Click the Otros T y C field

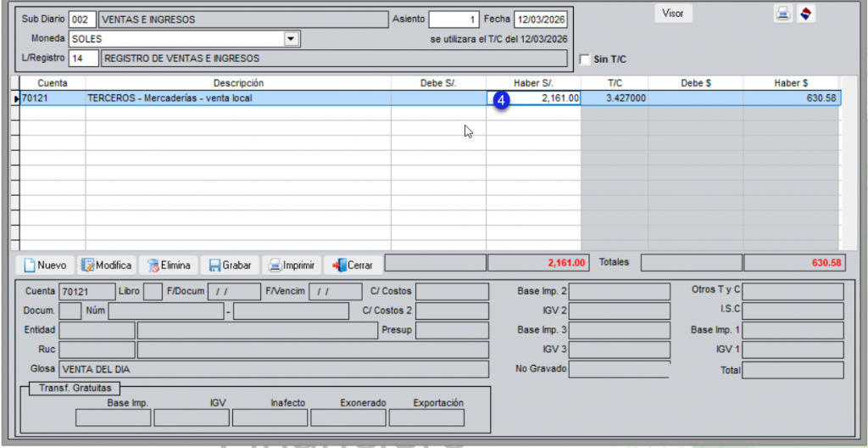tap(793, 291)
